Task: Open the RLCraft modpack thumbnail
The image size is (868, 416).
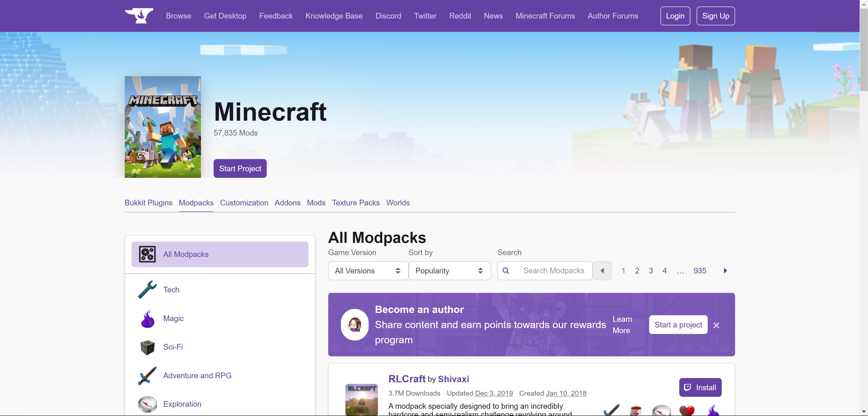Action: [361, 400]
